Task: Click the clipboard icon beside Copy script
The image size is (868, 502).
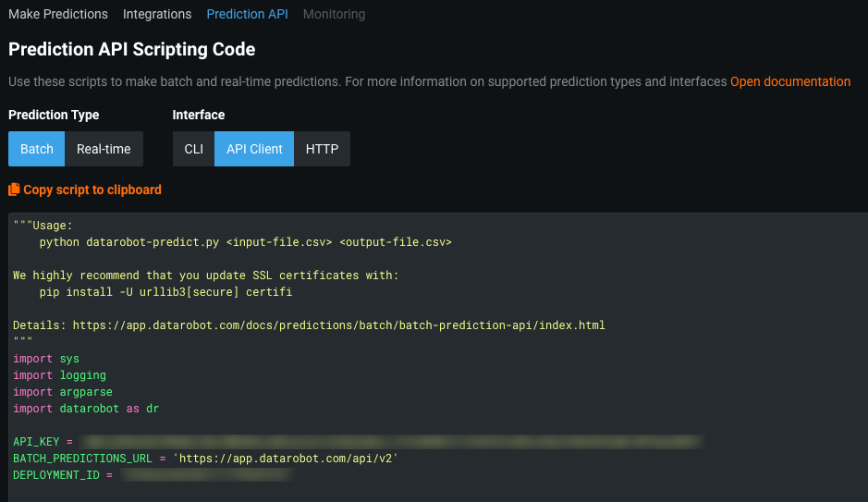Action: (x=14, y=190)
